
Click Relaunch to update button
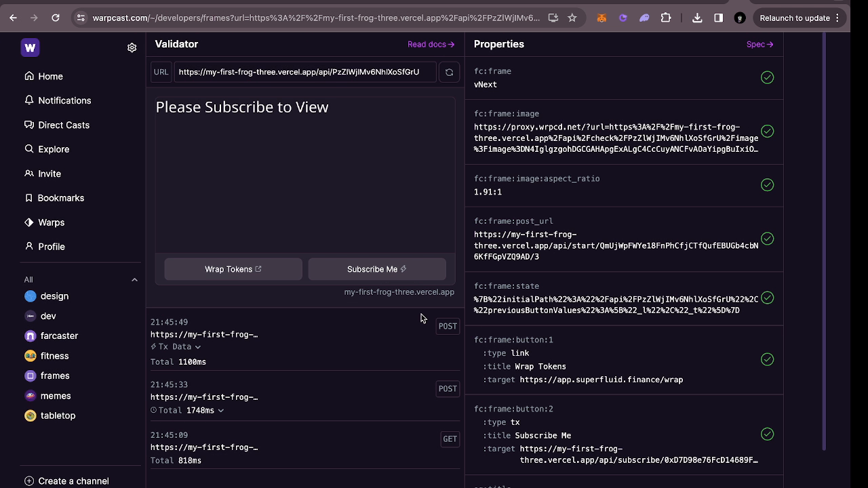click(x=800, y=18)
